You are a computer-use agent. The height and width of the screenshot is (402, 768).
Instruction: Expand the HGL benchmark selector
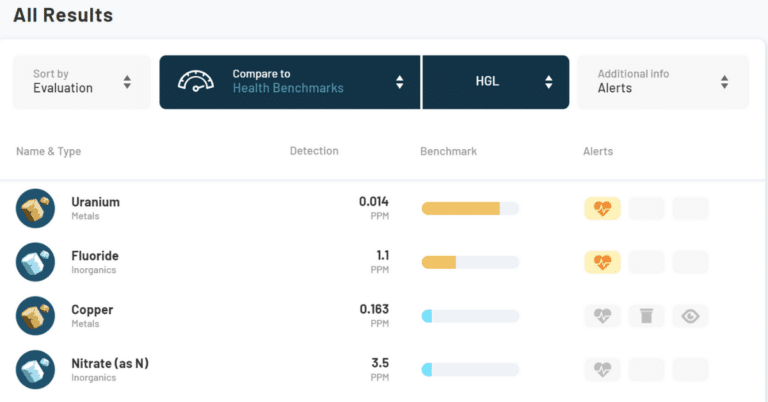pyautogui.click(x=496, y=81)
